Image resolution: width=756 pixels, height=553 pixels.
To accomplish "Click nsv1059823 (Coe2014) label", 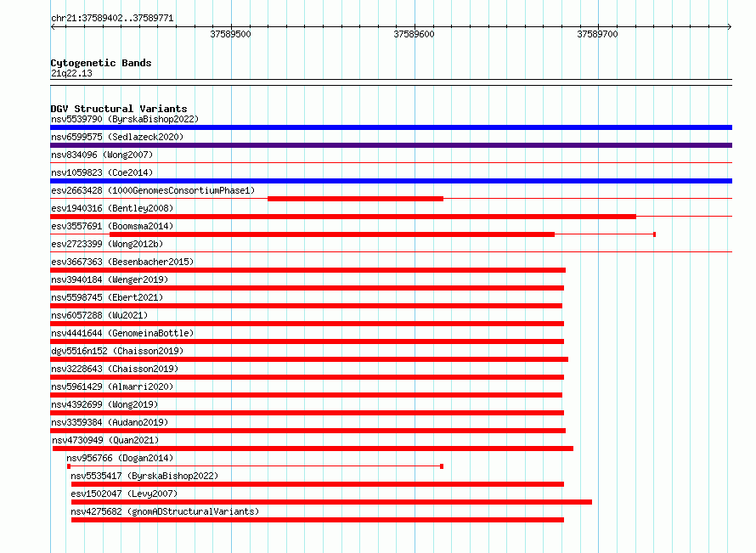I will pyautogui.click(x=102, y=172).
